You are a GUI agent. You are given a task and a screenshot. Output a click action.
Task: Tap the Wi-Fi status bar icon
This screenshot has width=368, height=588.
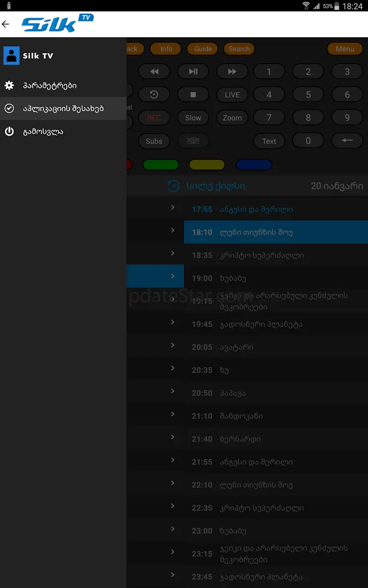pos(306,6)
